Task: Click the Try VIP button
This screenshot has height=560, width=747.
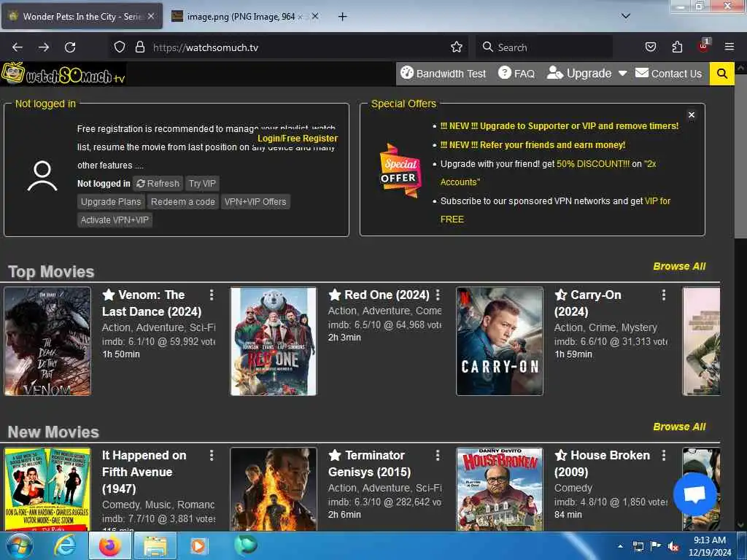Action: (x=202, y=183)
